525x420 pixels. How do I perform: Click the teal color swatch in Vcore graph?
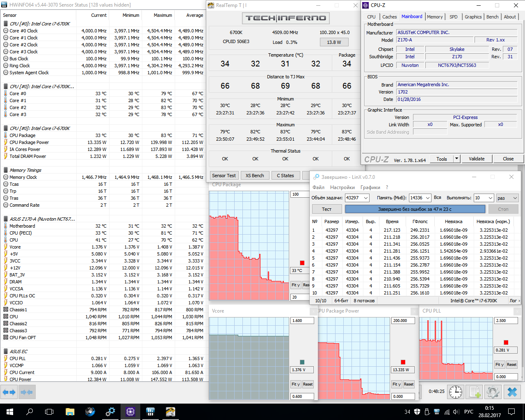pos(302,362)
